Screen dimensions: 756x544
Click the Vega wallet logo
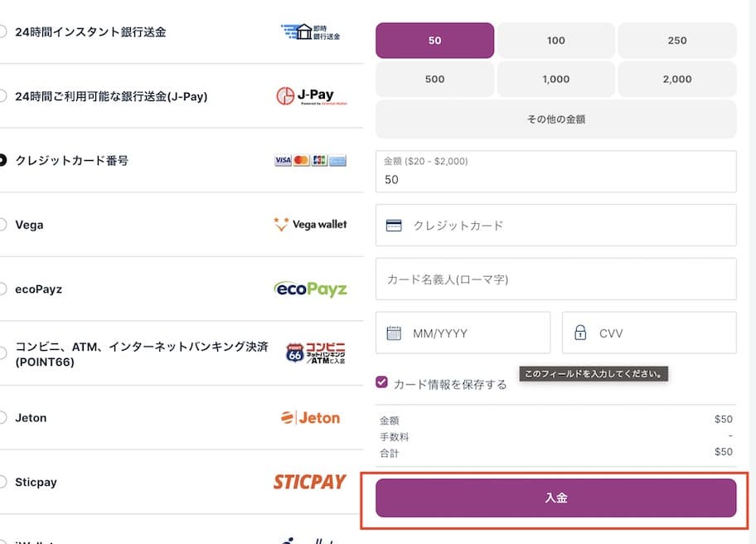310,224
